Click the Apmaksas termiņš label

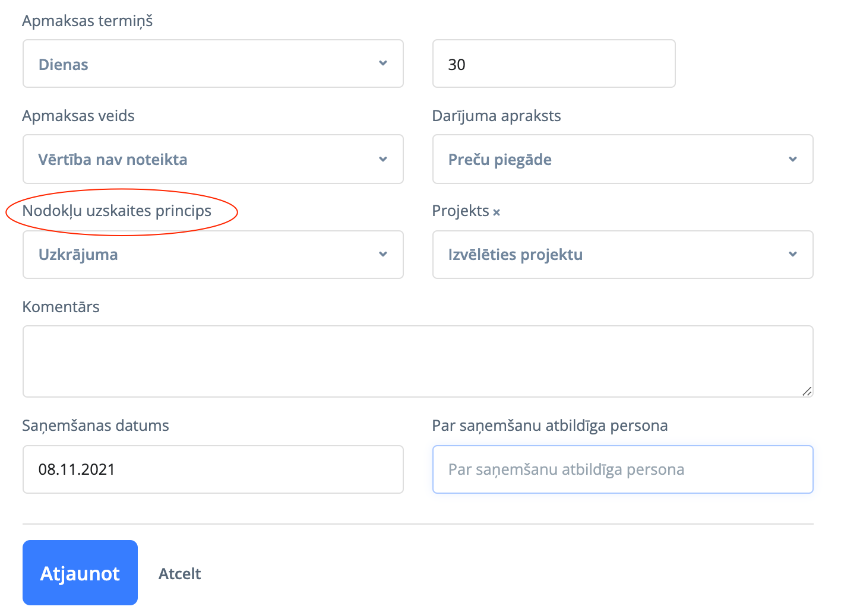pos(87,21)
